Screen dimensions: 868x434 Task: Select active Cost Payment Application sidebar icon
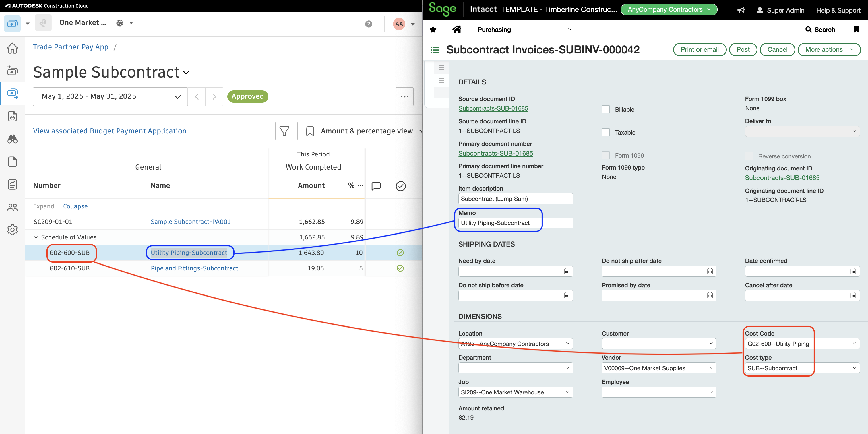tap(12, 94)
